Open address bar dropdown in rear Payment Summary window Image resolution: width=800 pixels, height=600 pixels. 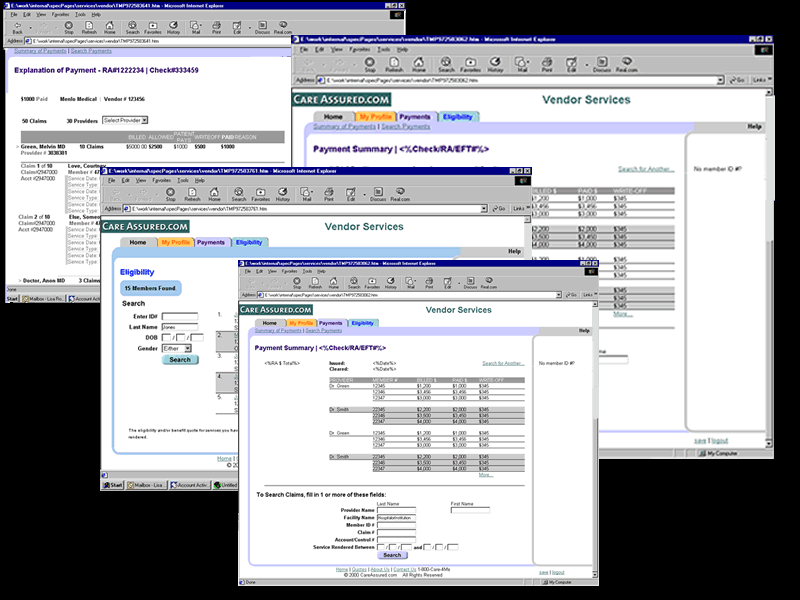pyautogui.click(x=720, y=80)
